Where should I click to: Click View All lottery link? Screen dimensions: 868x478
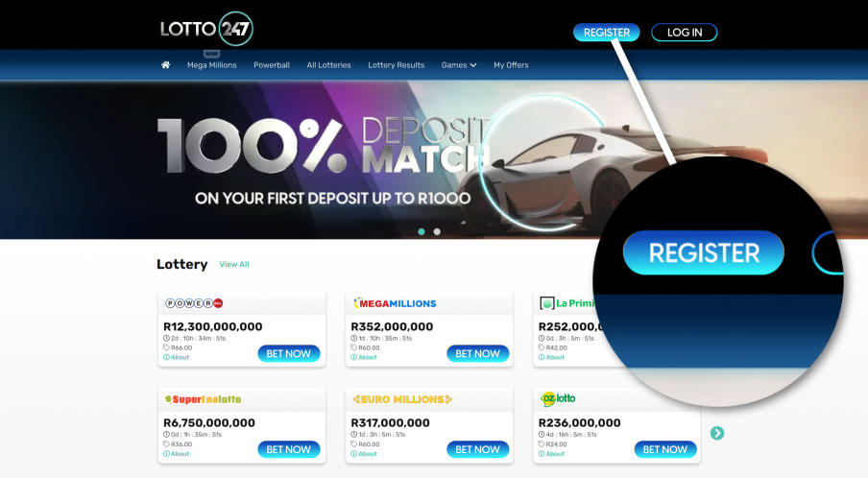(234, 265)
